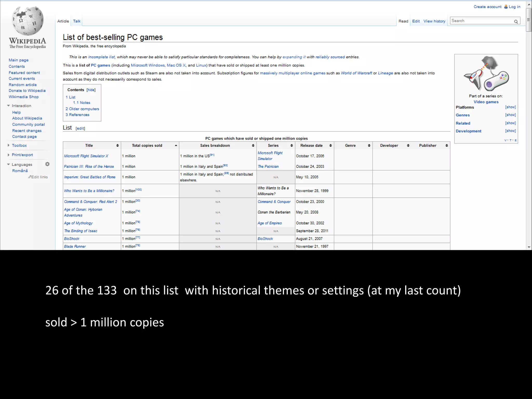Screen dimensions: 532x399
Task: Show the Genres section in navbox
Action: coord(510,115)
